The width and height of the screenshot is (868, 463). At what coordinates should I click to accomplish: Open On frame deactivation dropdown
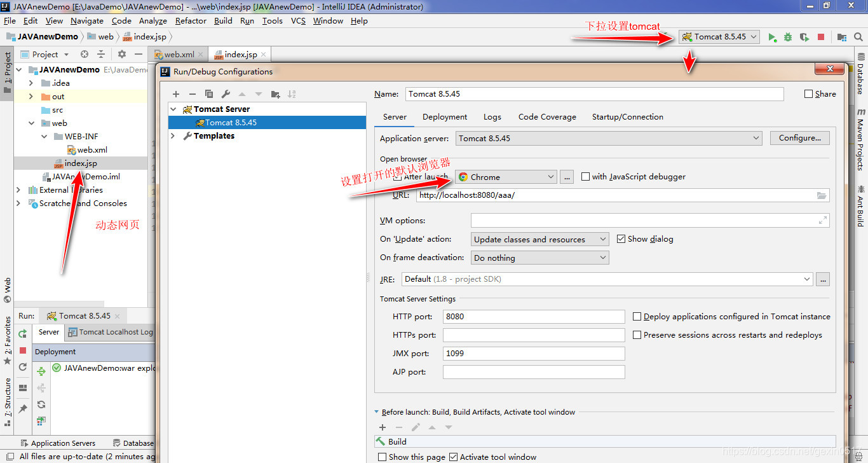tap(540, 258)
